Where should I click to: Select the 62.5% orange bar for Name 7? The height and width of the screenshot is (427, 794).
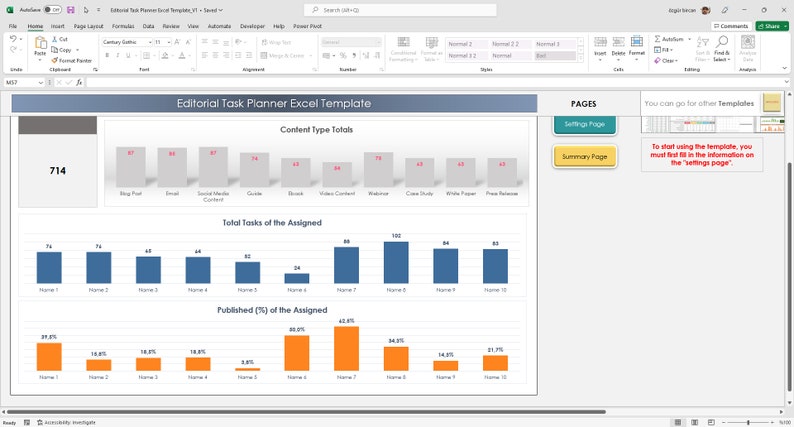346,348
